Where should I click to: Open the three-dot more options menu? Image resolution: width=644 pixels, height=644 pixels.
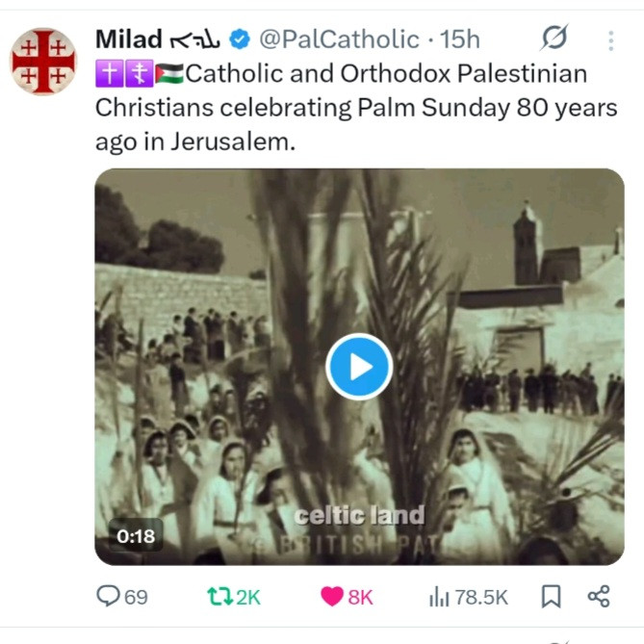[x=610, y=40]
